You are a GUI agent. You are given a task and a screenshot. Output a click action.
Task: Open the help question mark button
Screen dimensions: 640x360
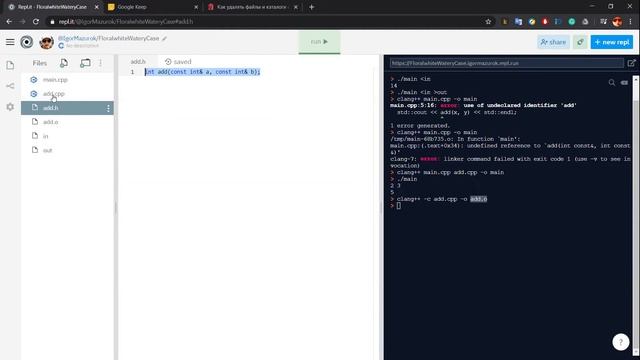[x=620, y=342]
